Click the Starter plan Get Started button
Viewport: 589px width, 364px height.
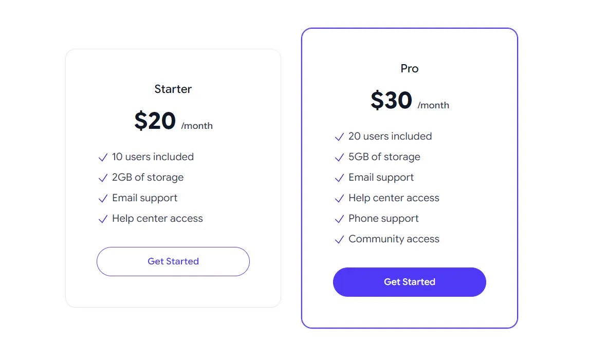click(173, 261)
